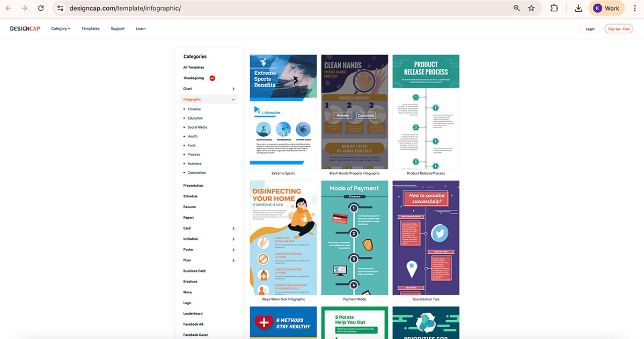Reload the page with the refresh icon
The image size is (644, 339).
pyautogui.click(x=41, y=8)
